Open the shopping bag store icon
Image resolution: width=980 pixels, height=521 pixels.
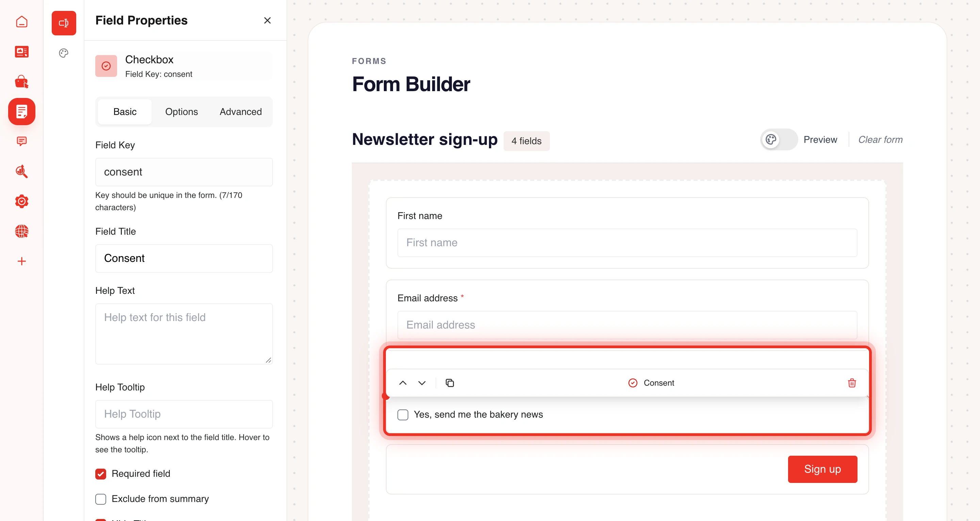coord(22,81)
